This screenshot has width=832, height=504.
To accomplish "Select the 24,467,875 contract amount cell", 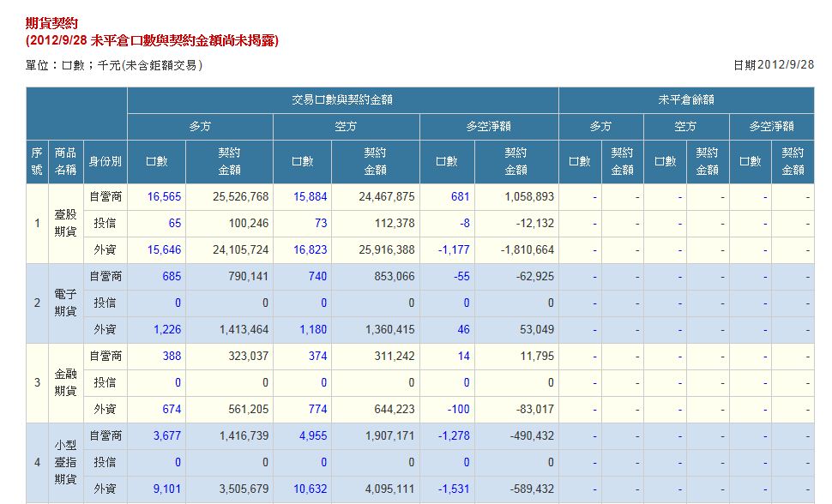I will click(x=376, y=197).
